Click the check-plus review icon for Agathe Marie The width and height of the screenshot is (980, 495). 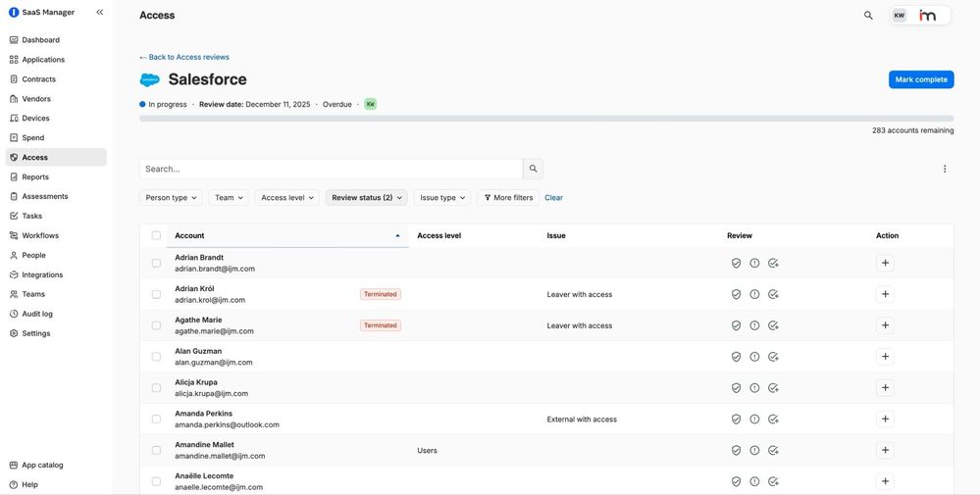point(773,325)
